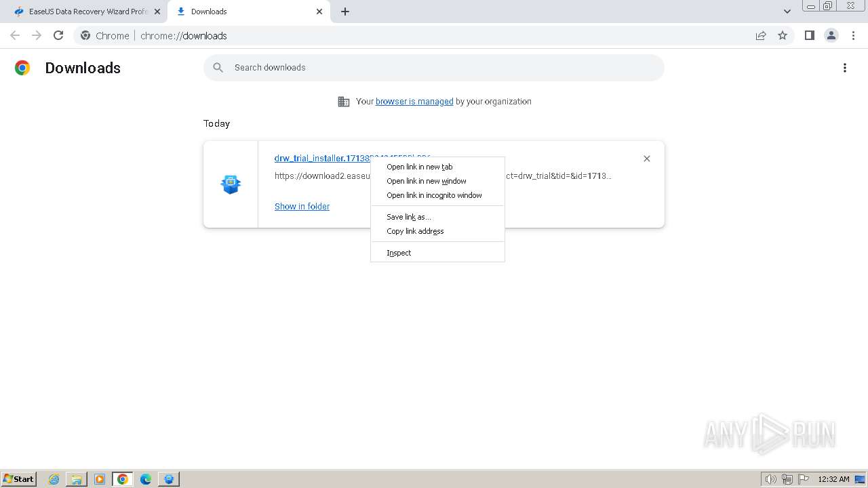This screenshot has height=488, width=868.
Task: Select the Downloads tab
Action: coord(249,12)
